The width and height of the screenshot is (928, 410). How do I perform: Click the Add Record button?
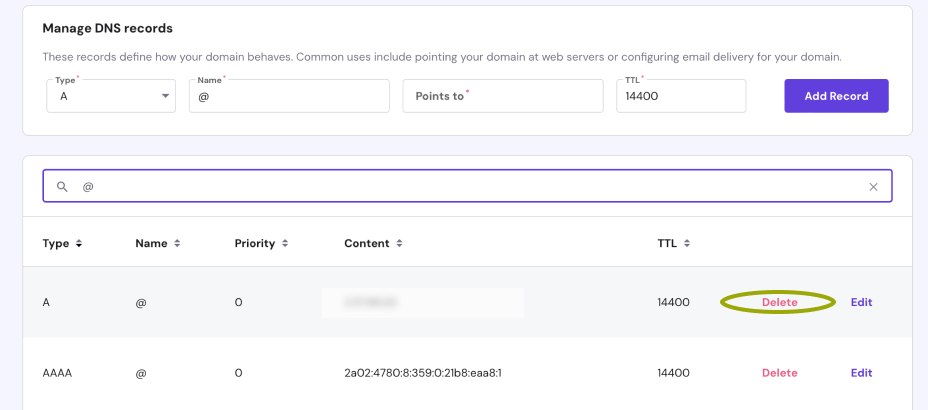coord(836,96)
